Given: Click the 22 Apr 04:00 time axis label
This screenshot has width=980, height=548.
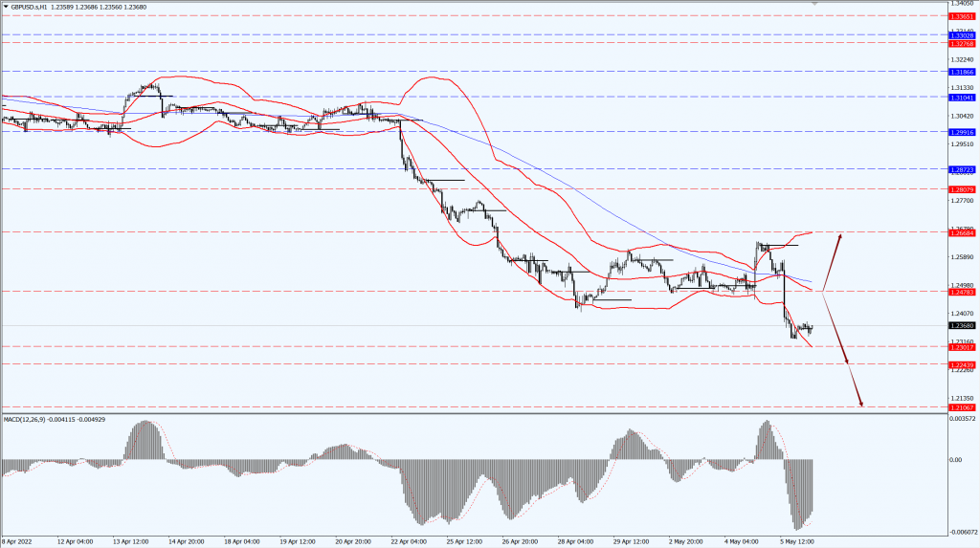Looking at the screenshot, I should 409,541.
